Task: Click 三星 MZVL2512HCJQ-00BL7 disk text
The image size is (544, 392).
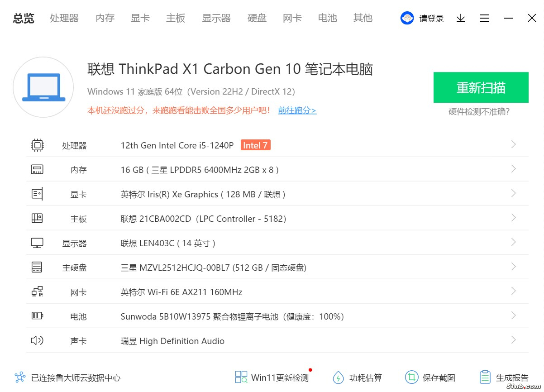Action: [214, 268]
